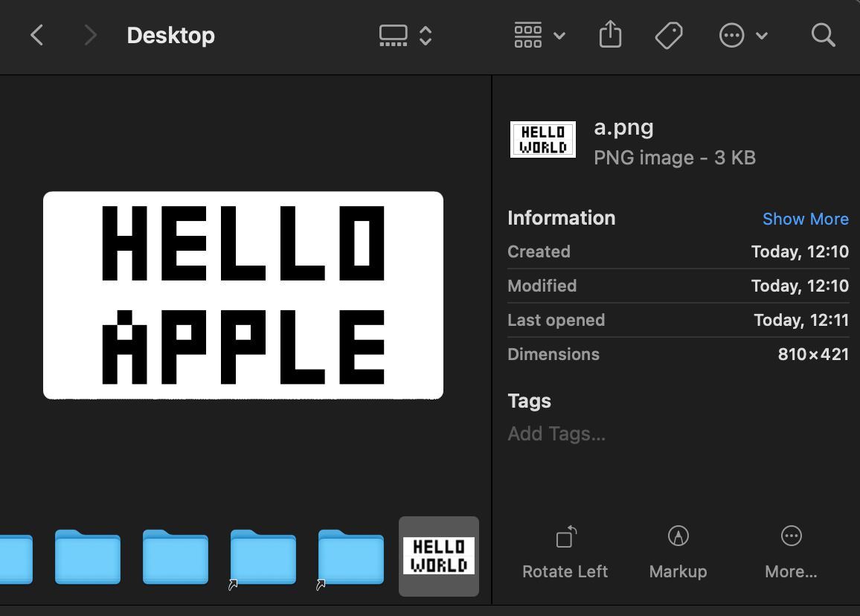Screen dimensions: 860x616
Task: Open the Share menu icon
Action: coord(610,35)
